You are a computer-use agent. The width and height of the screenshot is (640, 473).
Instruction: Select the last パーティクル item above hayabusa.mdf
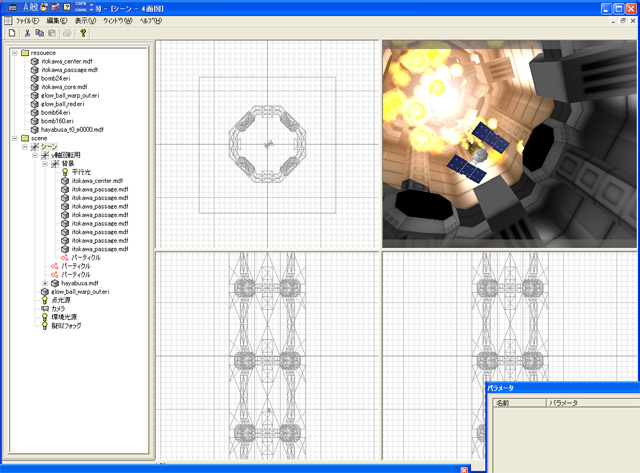(76, 275)
